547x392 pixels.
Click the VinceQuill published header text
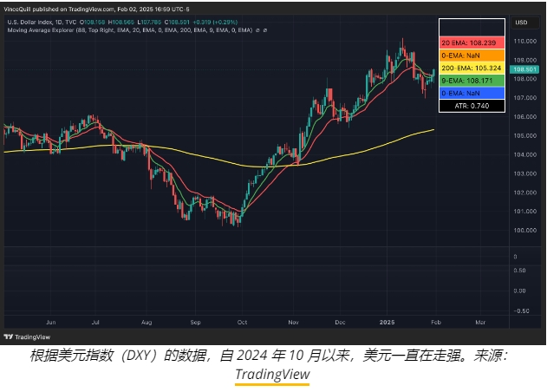[x=96, y=9]
